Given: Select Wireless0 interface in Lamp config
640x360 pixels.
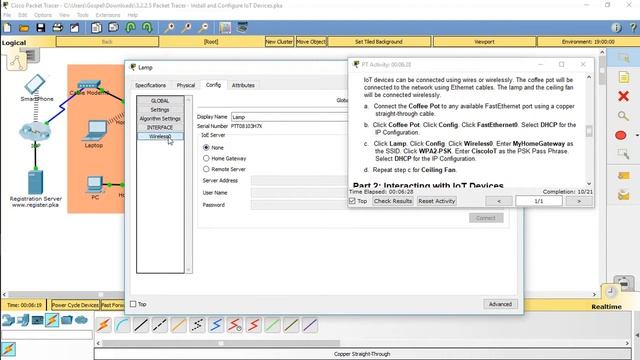Looking at the screenshot, I should pyautogui.click(x=160, y=136).
